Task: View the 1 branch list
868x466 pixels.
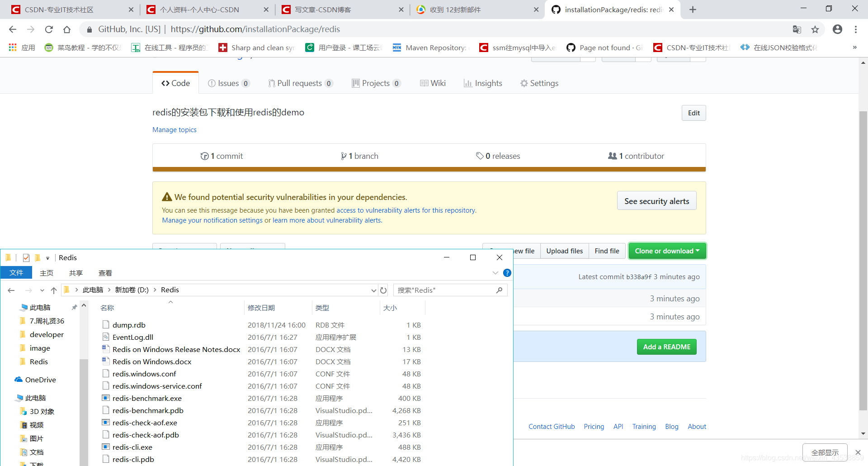Action: (x=359, y=156)
